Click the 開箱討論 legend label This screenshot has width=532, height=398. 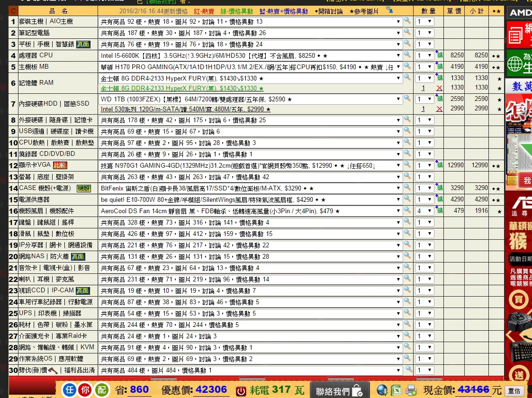click(328, 11)
